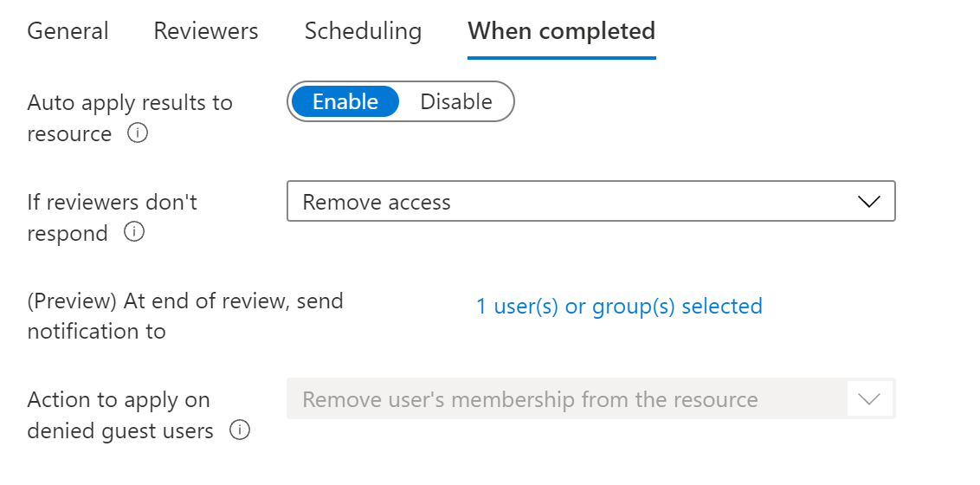Click Action to apply on denied guest users label
The image size is (980, 485).
pyautogui.click(x=119, y=400)
